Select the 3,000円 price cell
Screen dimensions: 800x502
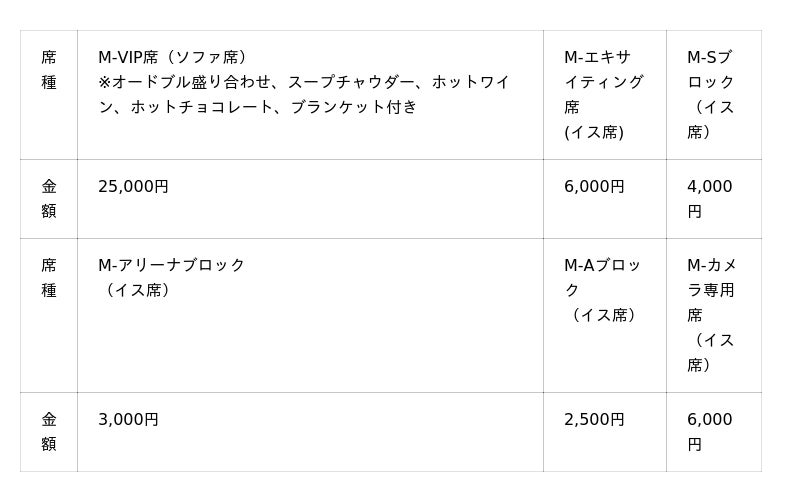tap(128, 419)
